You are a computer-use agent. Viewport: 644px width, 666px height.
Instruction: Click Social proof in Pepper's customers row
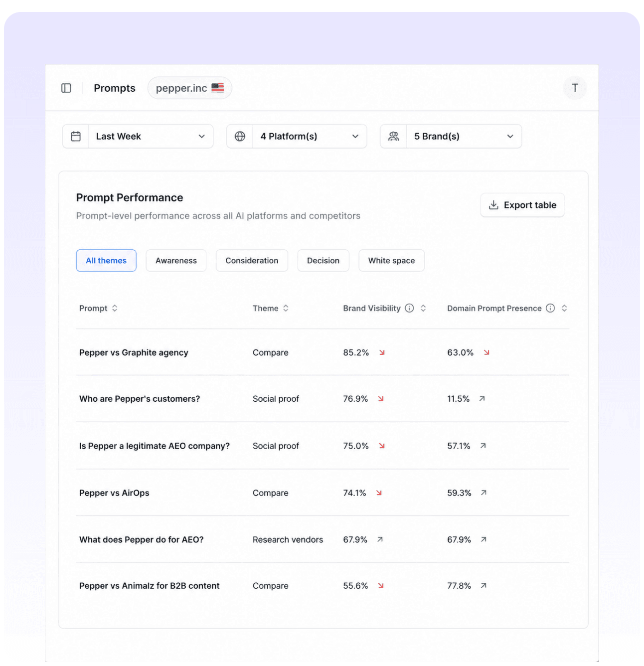276,399
